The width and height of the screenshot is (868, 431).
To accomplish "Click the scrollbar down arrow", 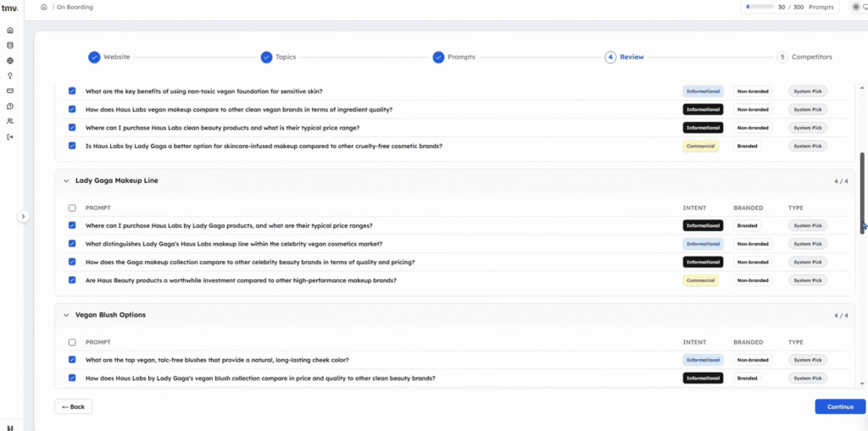I will click(x=862, y=383).
